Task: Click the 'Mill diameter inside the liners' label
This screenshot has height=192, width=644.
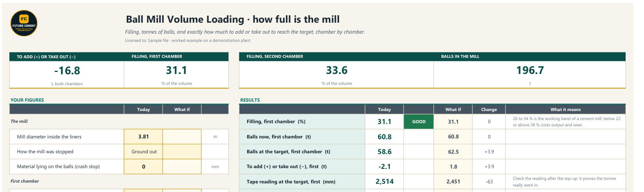Action: point(49,137)
